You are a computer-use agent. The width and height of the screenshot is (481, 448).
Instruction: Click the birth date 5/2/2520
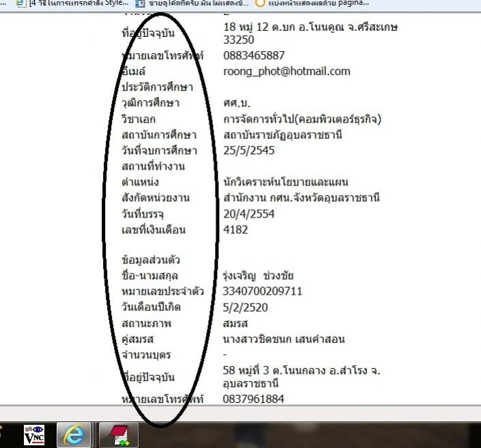245,308
